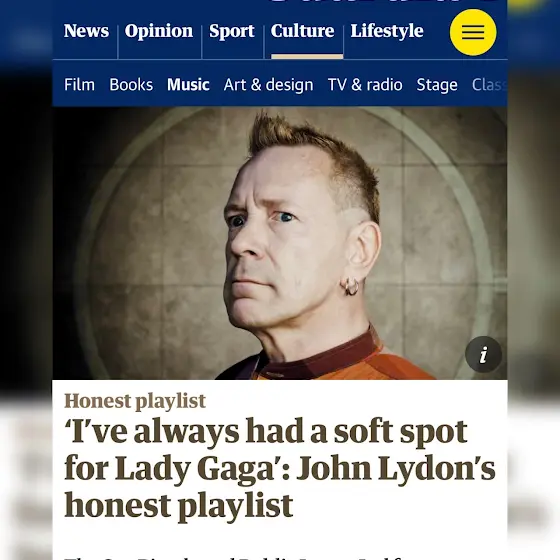
Task: Open the partially visible Classical link
Action: coord(489,85)
